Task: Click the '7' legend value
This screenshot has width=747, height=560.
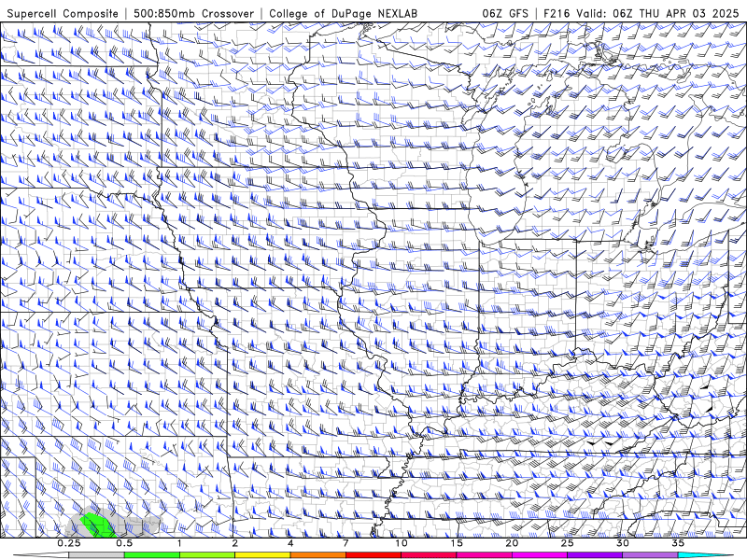Action: pos(345,543)
